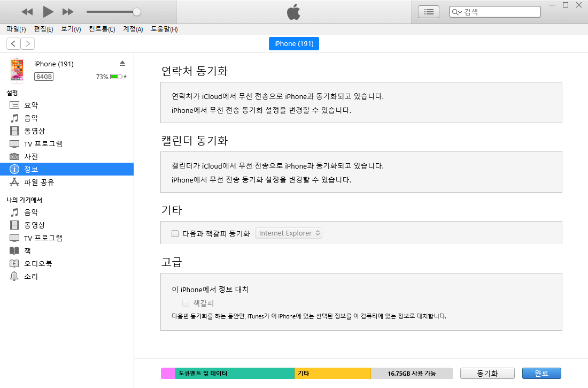Image resolution: width=588 pixels, height=388 pixels.
Task: Click the blue 완료 (Done) button
Action: (x=541, y=374)
